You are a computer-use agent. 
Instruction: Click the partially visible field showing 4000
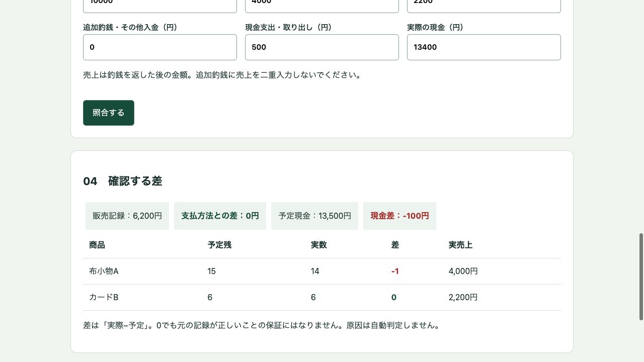click(322, 6)
